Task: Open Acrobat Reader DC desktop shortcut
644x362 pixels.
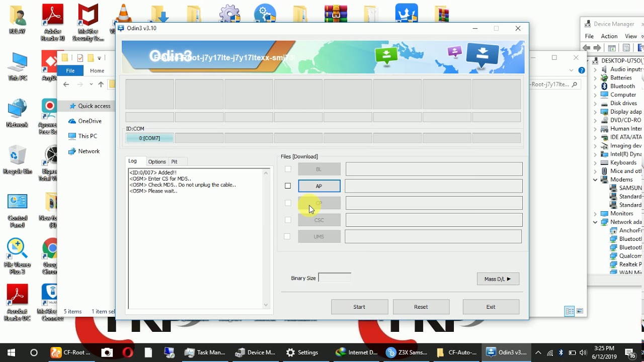Action: [x=18, y=303]
